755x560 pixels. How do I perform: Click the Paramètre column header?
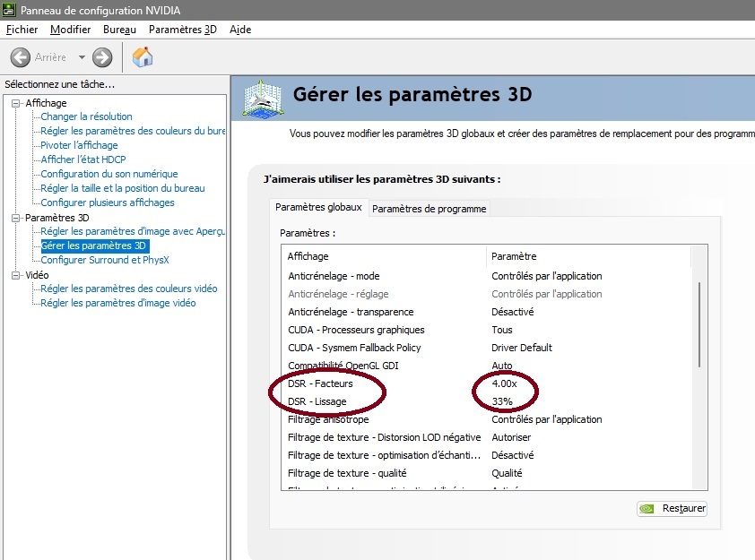pos(589,256)
